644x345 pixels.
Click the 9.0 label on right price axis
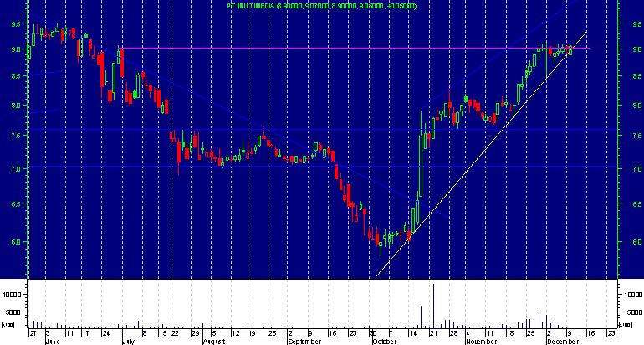[637, 49]
